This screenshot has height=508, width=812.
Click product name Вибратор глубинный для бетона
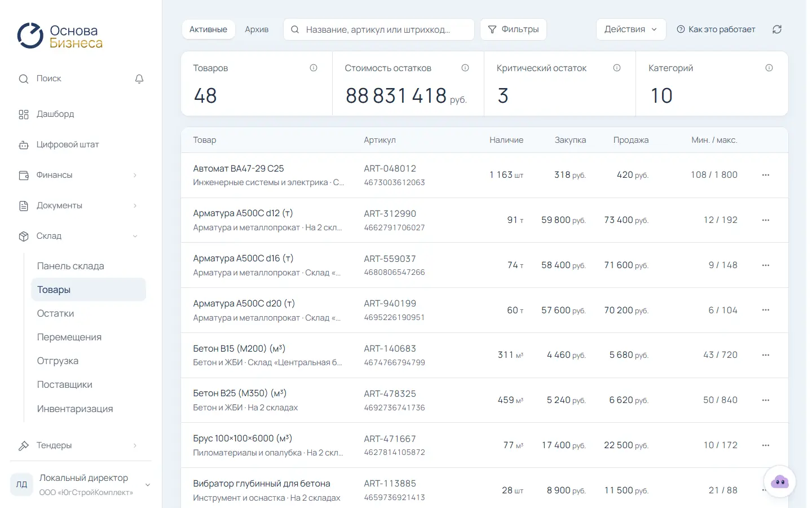point(262,484)
